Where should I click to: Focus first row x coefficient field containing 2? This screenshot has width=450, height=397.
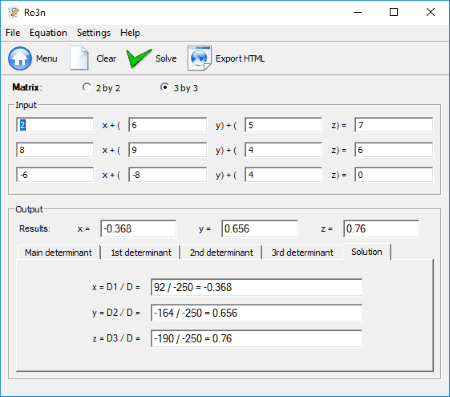point(55,125)
